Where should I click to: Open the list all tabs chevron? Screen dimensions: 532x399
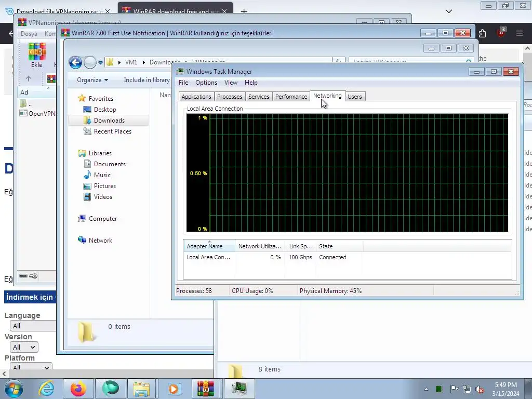(448, 11)
